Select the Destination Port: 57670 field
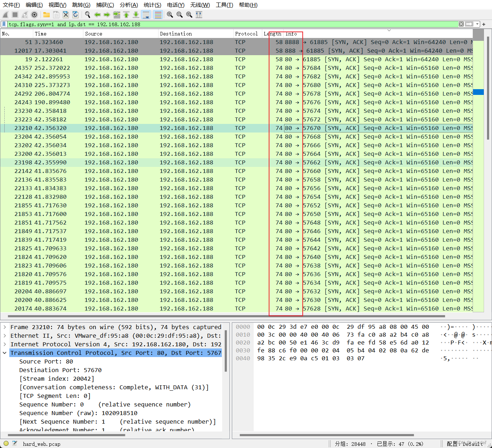The height and width of the screenshot is (448, 492). point(60,370)
